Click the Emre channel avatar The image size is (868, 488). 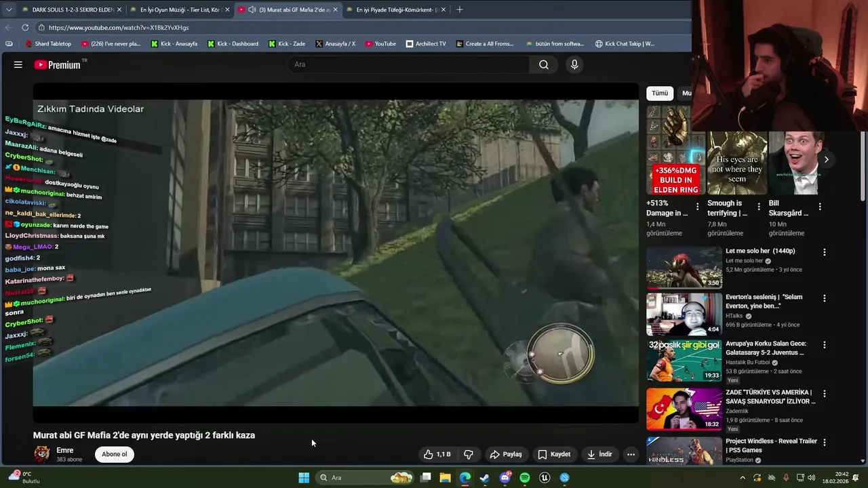pyautogui.click(x=42, y=454)
